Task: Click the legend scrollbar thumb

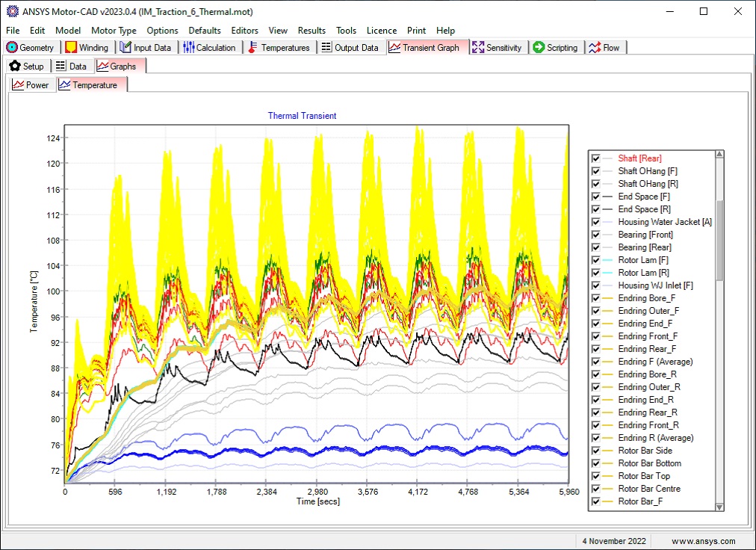Action: click(719, 241)
